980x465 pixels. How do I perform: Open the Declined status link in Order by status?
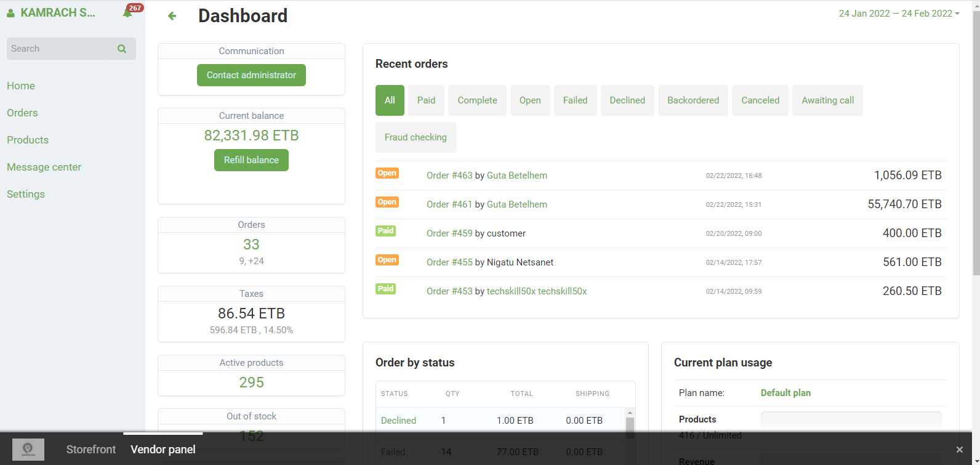coord(398,421)
